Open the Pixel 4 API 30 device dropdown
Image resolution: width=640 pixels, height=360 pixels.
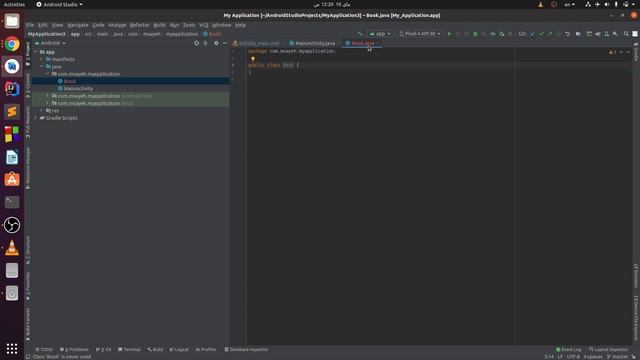click(x=420, y=34)
